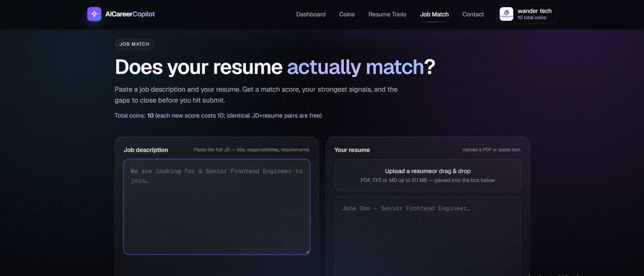Go to the Coins page
The height and width of the screenshot is (276, 644).
(347, 14)
